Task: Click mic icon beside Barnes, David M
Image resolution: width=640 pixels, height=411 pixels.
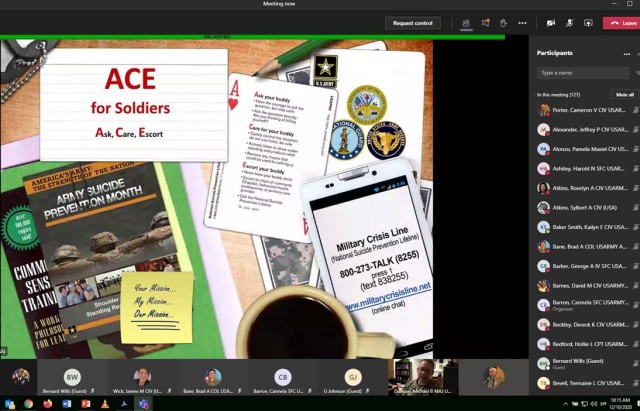Action: pyautogui.click(x=636, y=286)
